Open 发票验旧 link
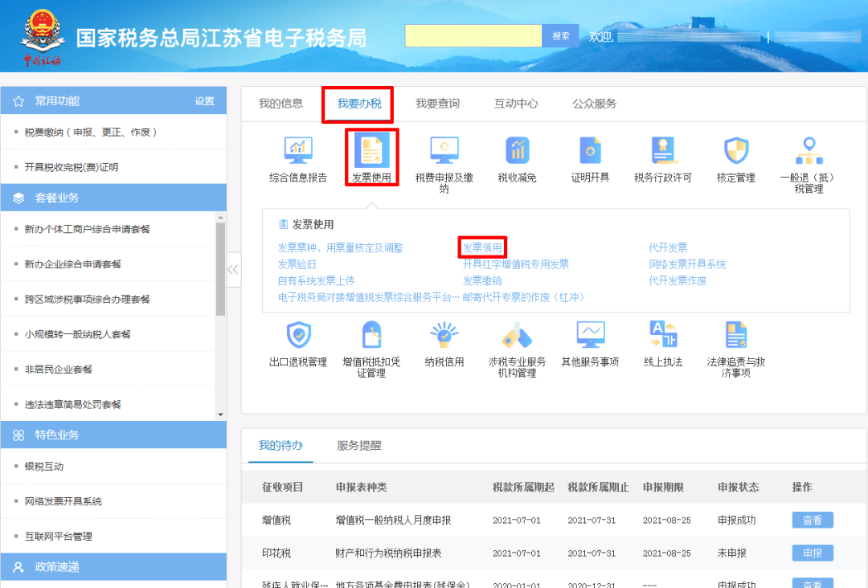The image size is (868, 588). (297, 263)
